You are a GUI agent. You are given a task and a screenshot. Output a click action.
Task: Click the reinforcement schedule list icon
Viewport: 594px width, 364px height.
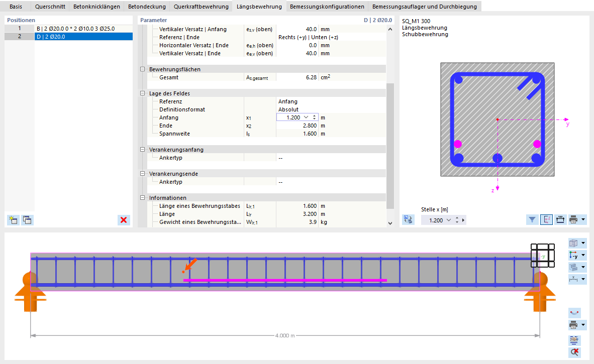pos(575,340)
